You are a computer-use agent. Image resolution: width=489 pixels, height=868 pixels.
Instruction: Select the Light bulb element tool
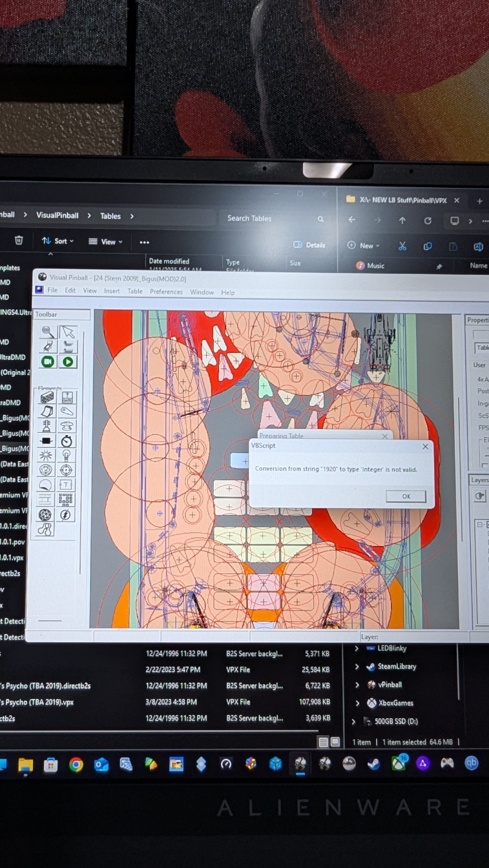pyautogui.click(x=67, y=456)
